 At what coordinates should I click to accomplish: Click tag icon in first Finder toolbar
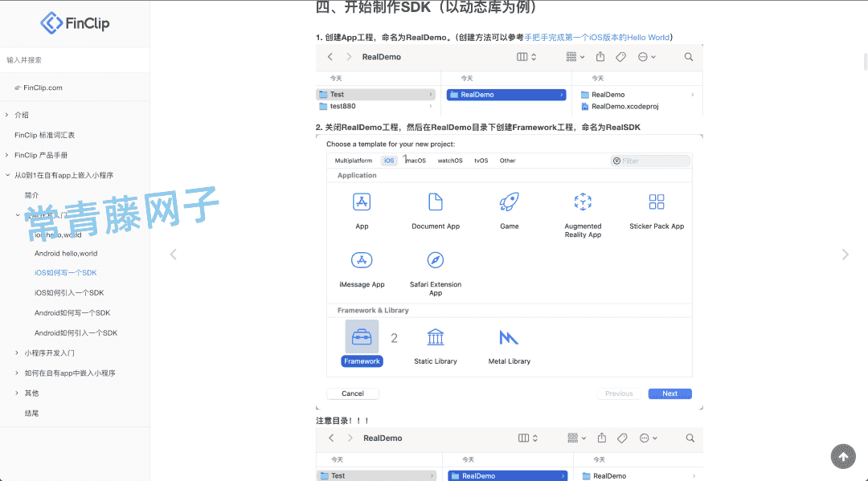(620, 57)
